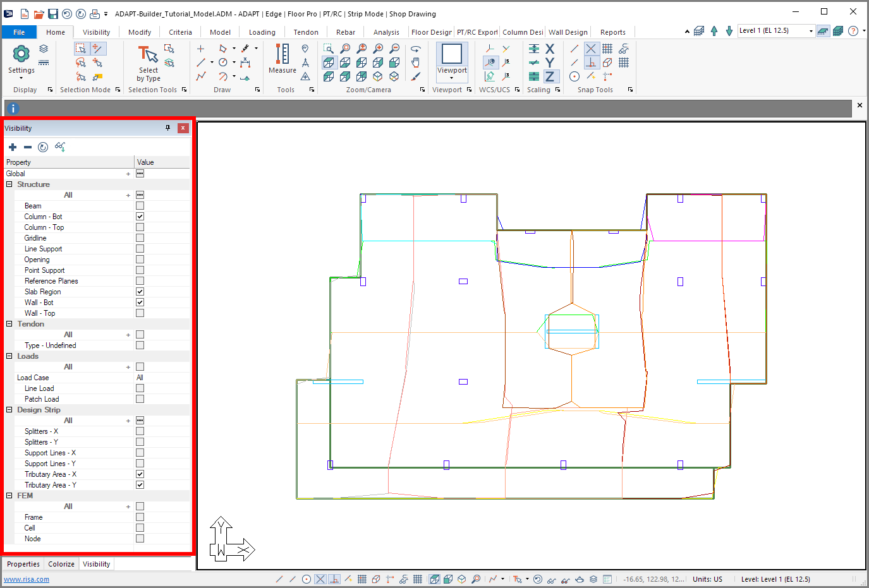The image size is (869, 588).
Task: Click the Load Case value cell
Action: (x=162, y=378)
